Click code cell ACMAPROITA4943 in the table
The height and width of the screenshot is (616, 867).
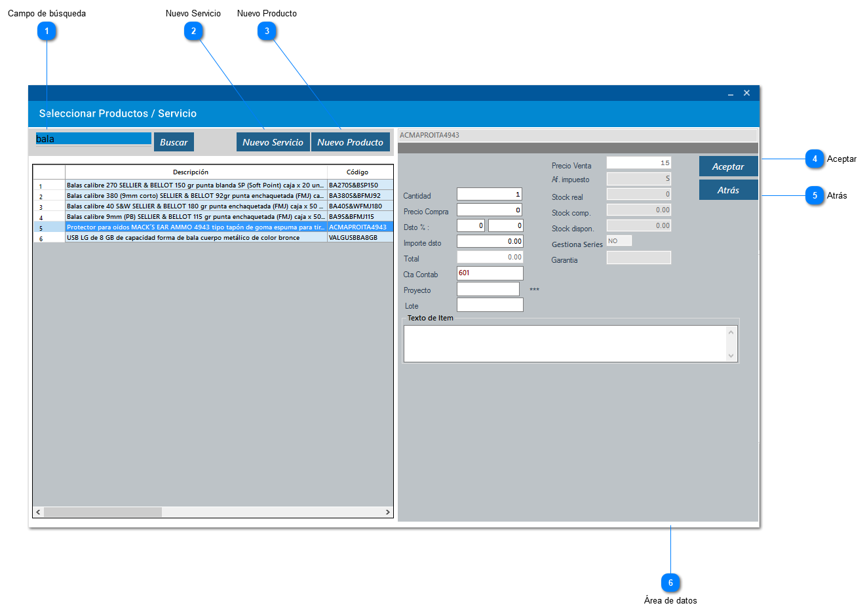[360, 227]
